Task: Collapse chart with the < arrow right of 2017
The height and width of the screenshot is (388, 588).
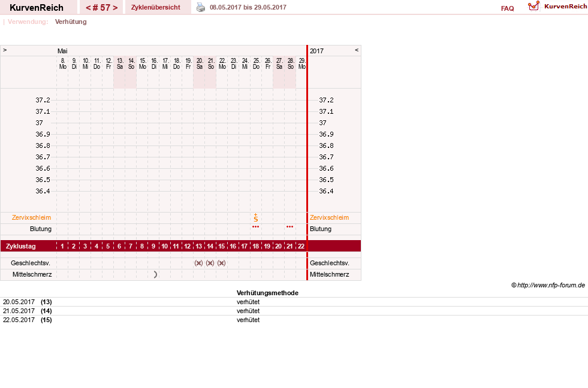Action: point(357,50)
